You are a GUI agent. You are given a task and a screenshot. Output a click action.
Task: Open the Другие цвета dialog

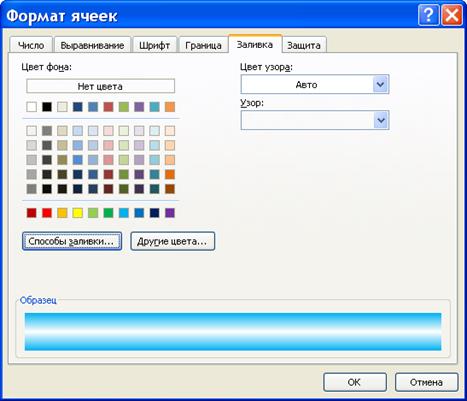[172, 241]
